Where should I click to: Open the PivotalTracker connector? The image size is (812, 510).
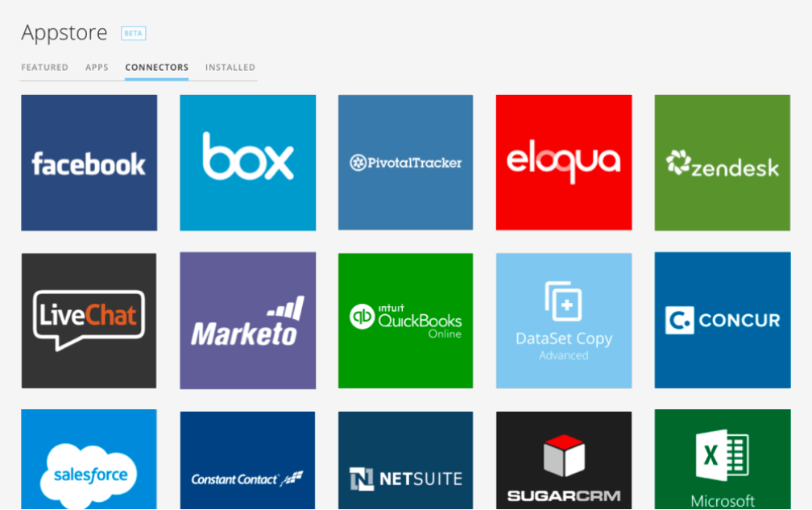405,163
